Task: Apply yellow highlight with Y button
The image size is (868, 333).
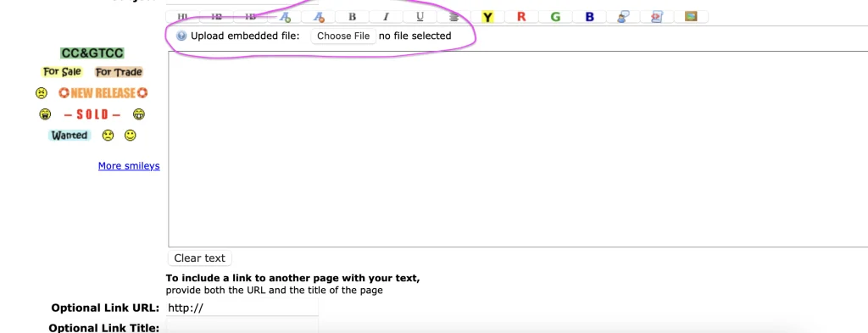Action: [487, 17]
